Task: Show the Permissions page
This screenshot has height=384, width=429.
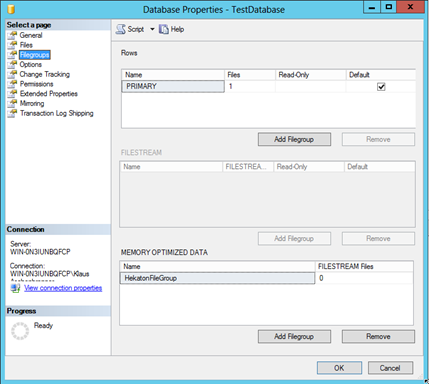Action: point(36,84)
